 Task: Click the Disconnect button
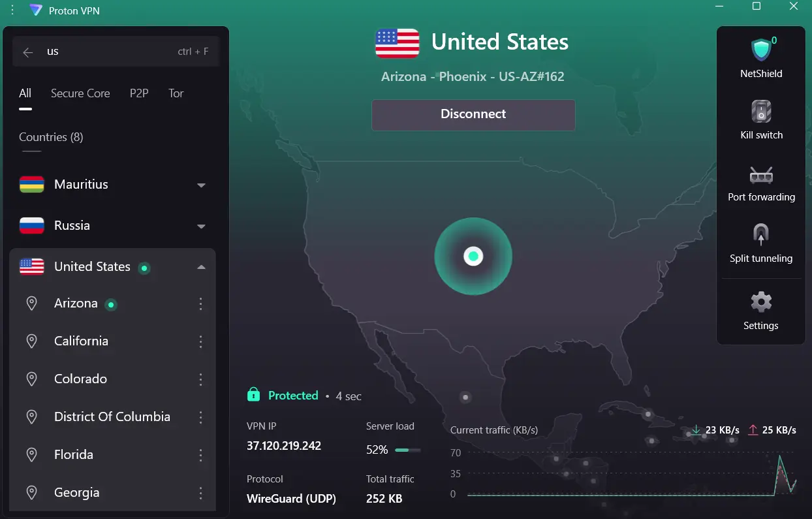pos(473,114)
